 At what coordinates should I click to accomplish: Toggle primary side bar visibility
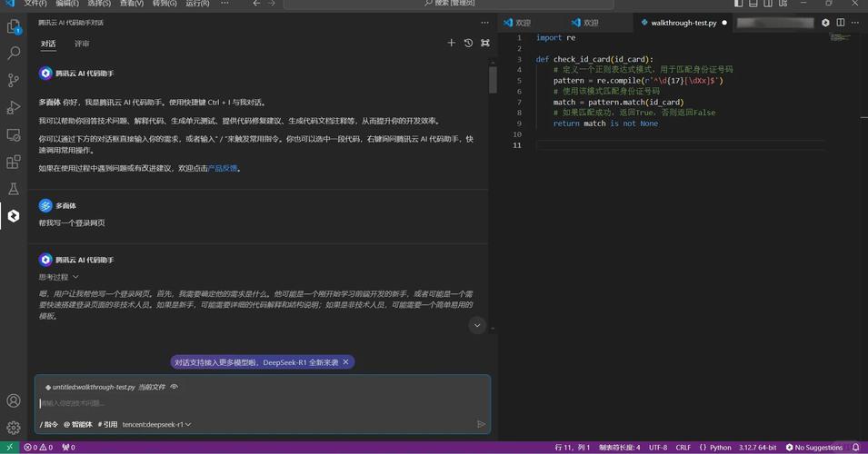pos(738,4)
